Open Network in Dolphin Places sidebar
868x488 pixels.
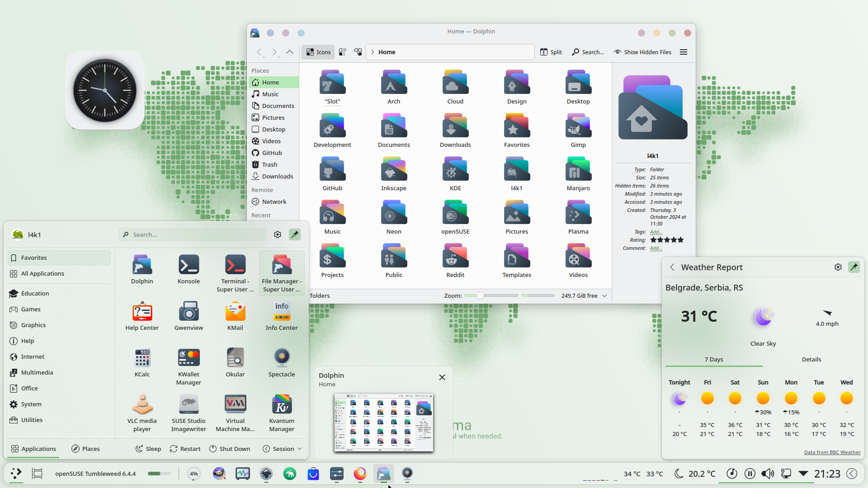(274, 202)
